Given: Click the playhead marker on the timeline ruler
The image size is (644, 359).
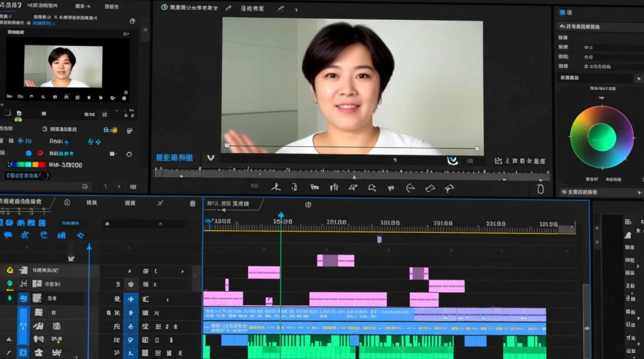Looking at the screenshot, I should tap(281, 213).
